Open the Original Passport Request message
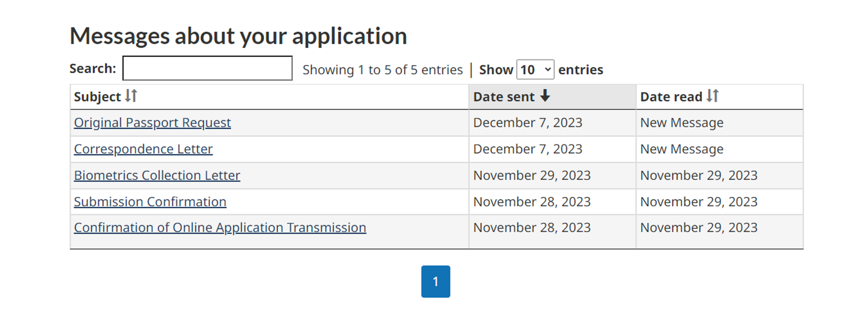868x309 pixels. [152, 123]
